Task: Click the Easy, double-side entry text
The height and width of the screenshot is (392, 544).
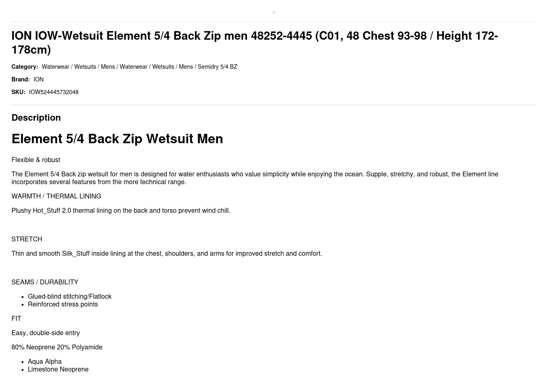Action: coord(45,333)
